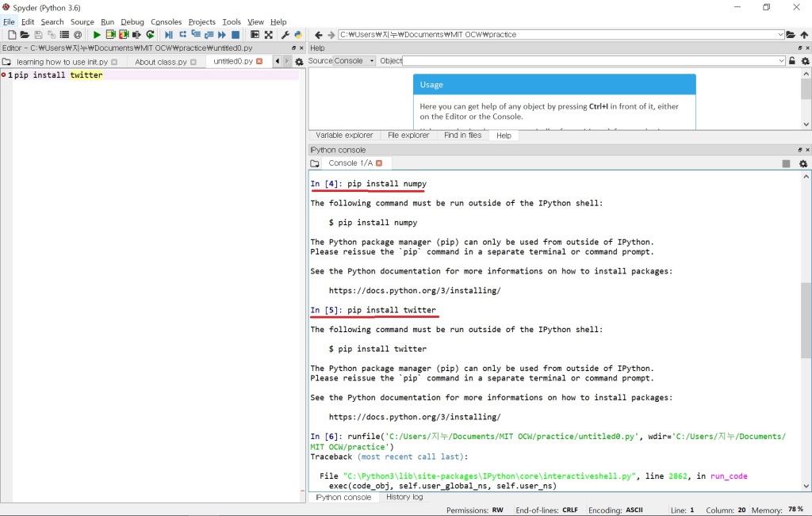Viewport: 812px width, 516px height.
Task: Click the debug step return icon
Action: 209,35
